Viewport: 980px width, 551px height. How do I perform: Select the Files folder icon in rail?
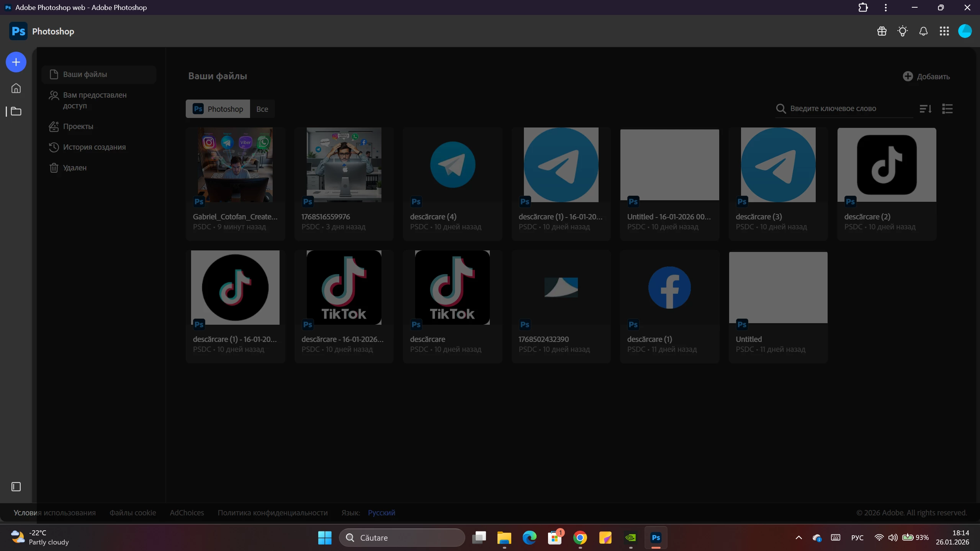16,111
